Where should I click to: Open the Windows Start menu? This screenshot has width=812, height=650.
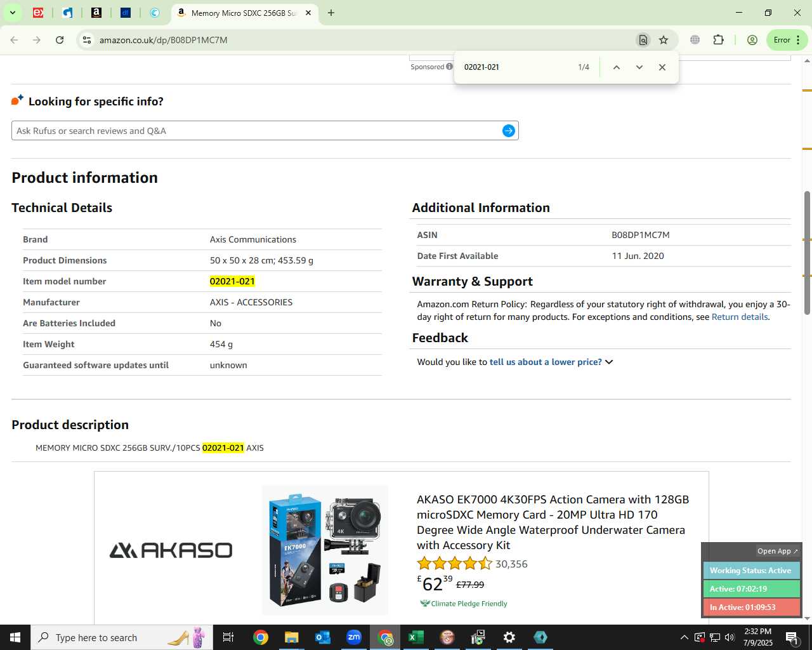[x=15, y=637]
